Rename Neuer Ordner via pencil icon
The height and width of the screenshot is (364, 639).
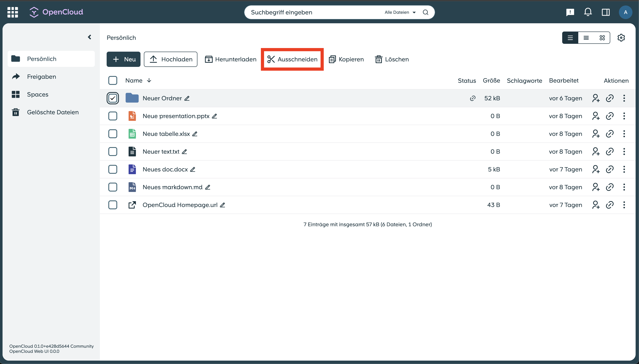[x=187, y=98]
